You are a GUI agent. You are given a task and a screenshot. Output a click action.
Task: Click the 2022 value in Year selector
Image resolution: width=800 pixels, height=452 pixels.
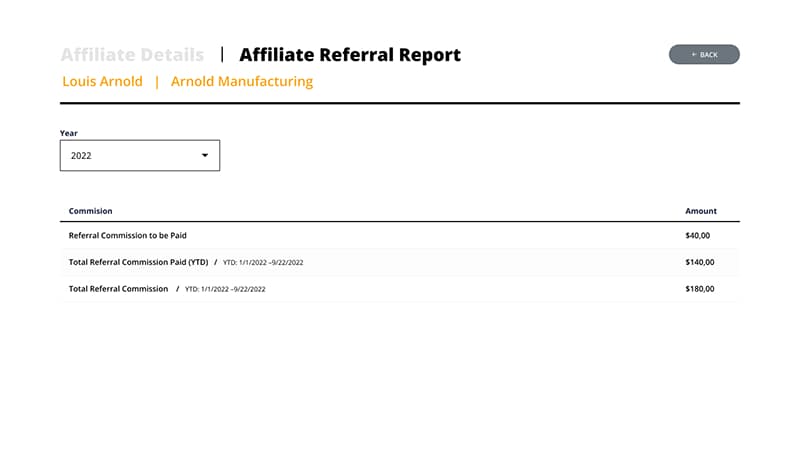coord(82,156)
